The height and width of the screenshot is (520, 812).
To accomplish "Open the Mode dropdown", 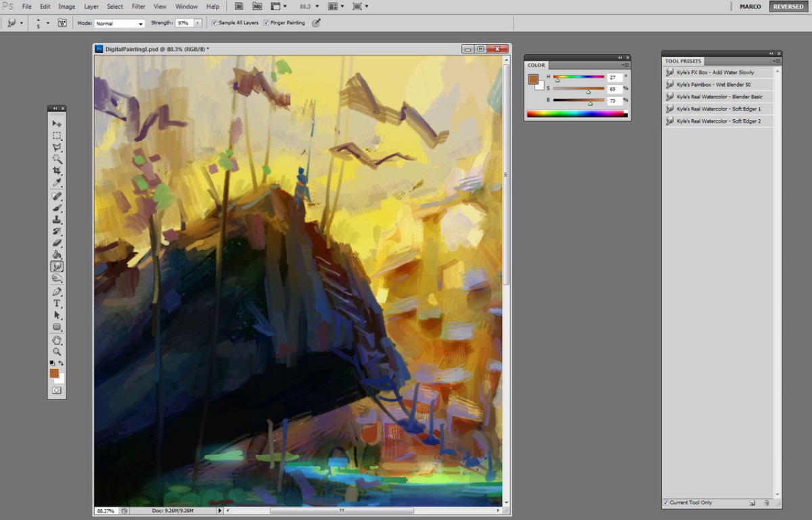I will tap(120, 23).
